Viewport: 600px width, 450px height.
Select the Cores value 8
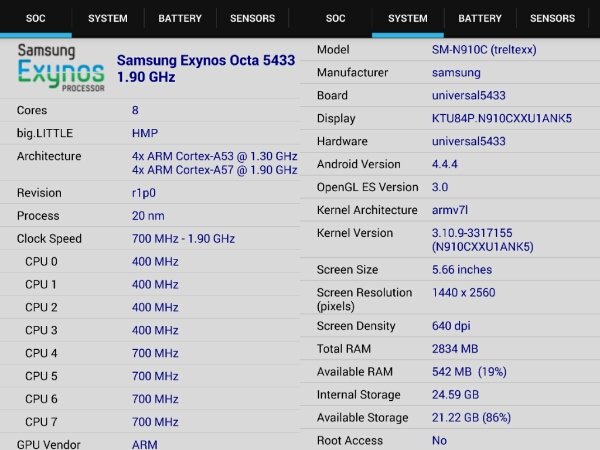[x=135, y=110]
